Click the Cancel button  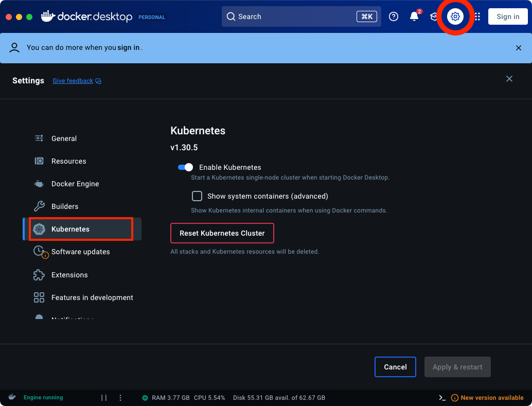pyautogui.click(x=395, y=366)
